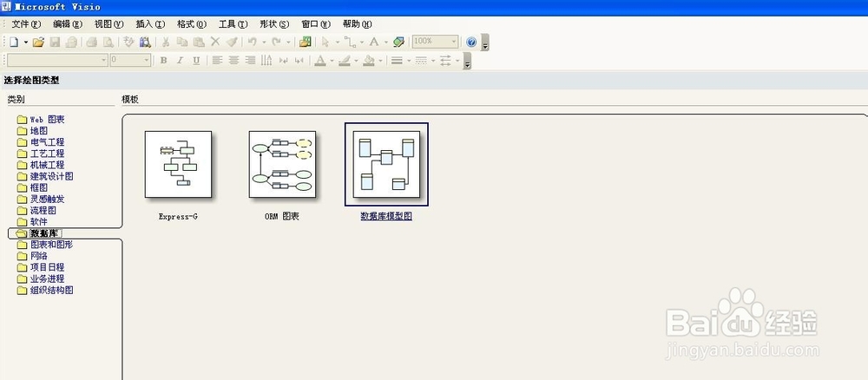This screenshot has width=868, height=380.
Task: Set Align Right text alignment
Action: click(x=250, y=60)
